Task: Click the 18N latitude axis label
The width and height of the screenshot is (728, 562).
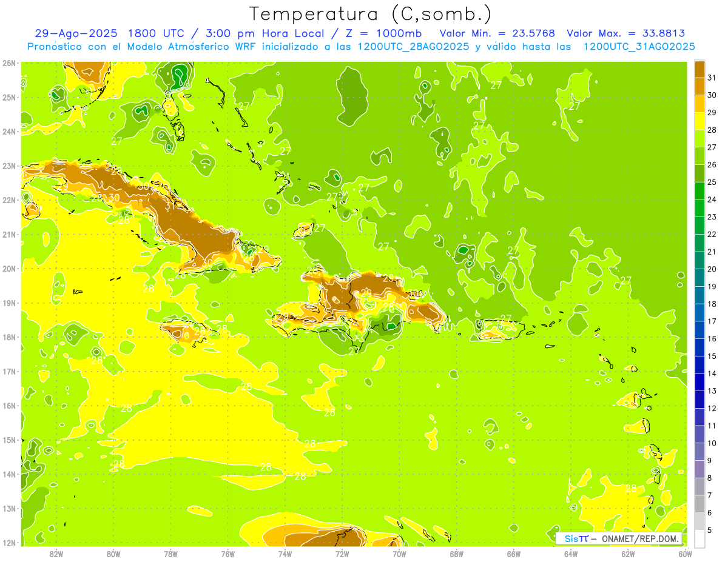Action: pos(9,337)
